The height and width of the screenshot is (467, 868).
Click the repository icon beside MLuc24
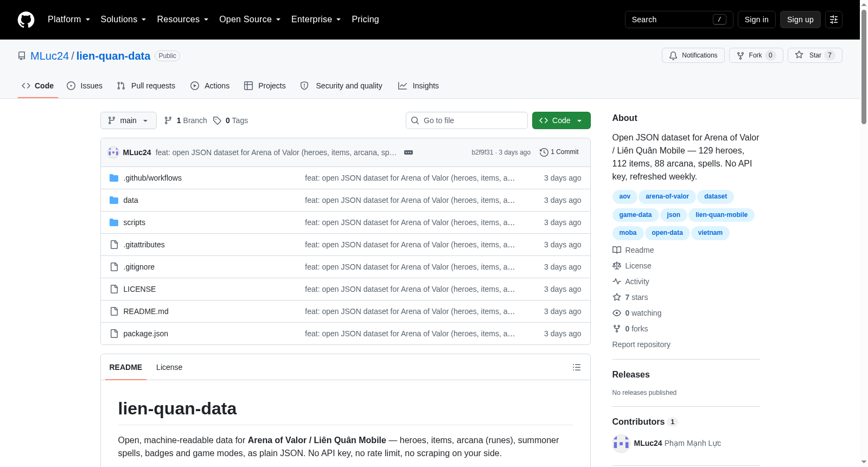click(22, 56)
